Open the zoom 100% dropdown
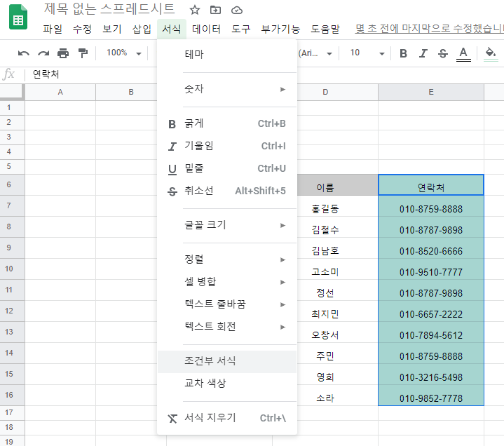The width and height of the screenshot is (504, 446). pos(124,53)
